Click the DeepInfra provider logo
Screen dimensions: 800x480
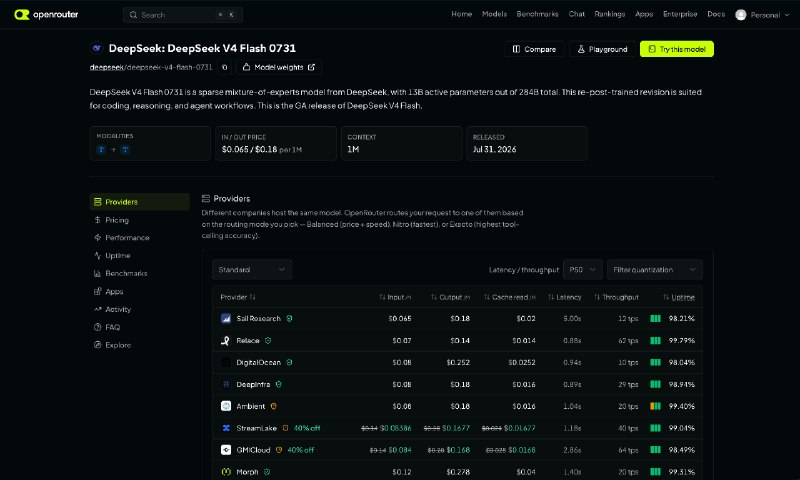point(226,384)
